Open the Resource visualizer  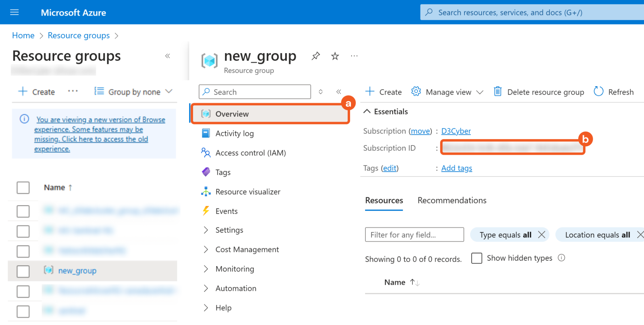tap(247, 192)
